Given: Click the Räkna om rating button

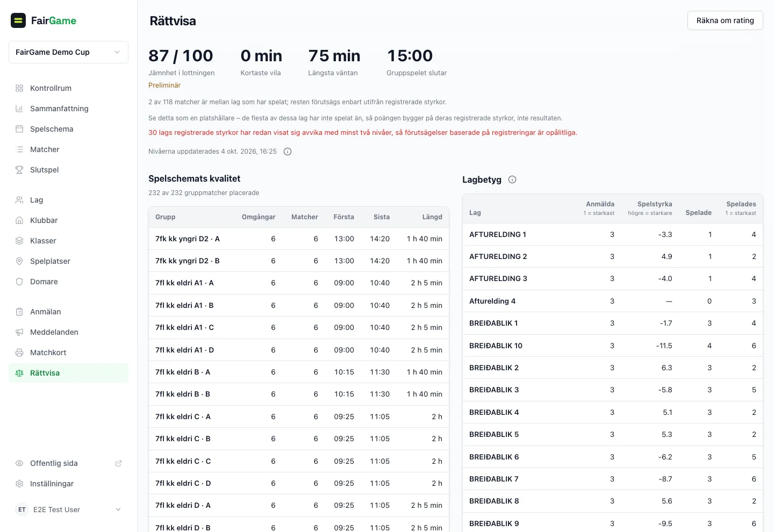Looking at the screenshot, I should (x=725, y=20).
